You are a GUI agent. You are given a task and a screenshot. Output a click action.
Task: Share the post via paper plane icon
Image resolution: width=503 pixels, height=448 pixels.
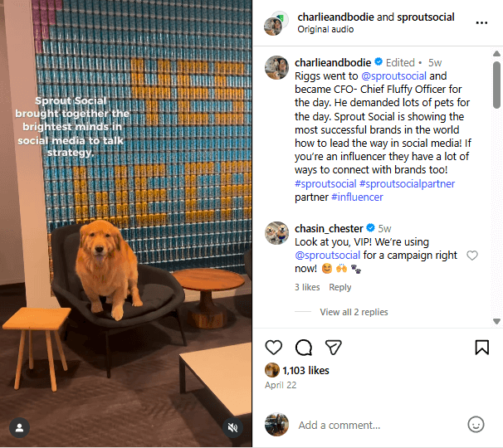click(x=334, y=348)
